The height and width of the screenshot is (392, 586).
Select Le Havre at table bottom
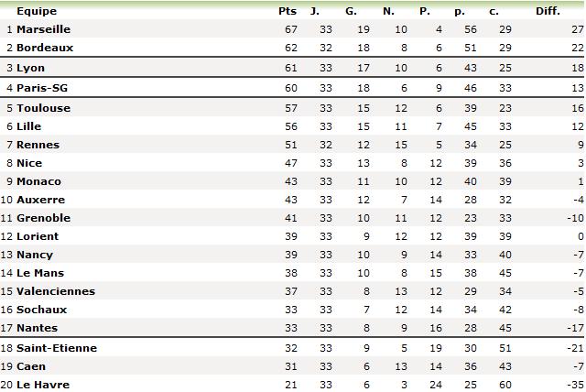pyautogui.click(x=43, y=385)
